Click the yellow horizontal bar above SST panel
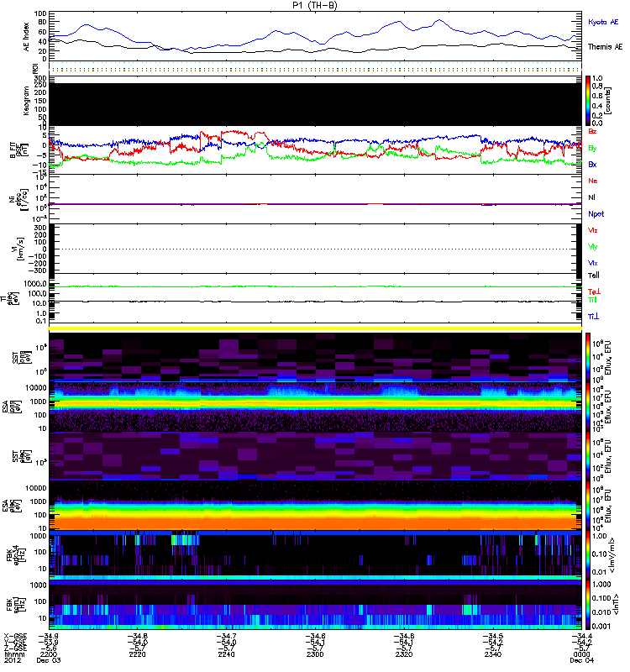Viewport: 630px width, 672px height. click(x=316, y=328)
